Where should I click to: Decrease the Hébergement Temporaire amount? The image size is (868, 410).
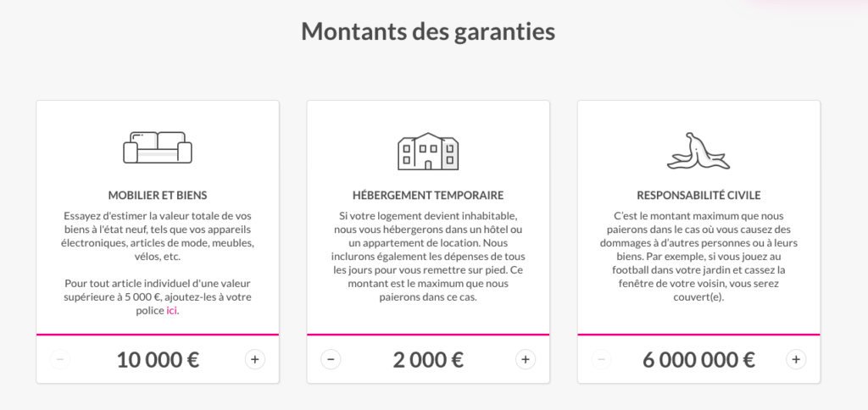point(331,359)
